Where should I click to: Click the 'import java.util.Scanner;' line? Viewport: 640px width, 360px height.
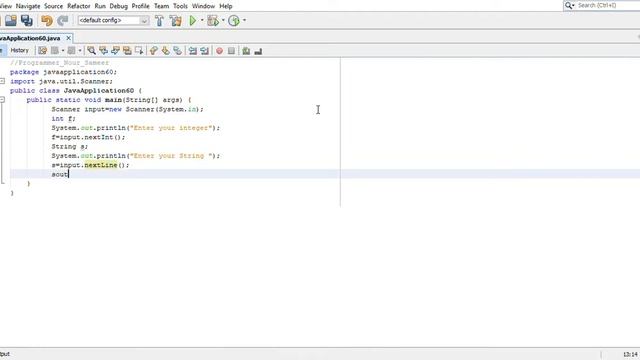tap(61, 81)
